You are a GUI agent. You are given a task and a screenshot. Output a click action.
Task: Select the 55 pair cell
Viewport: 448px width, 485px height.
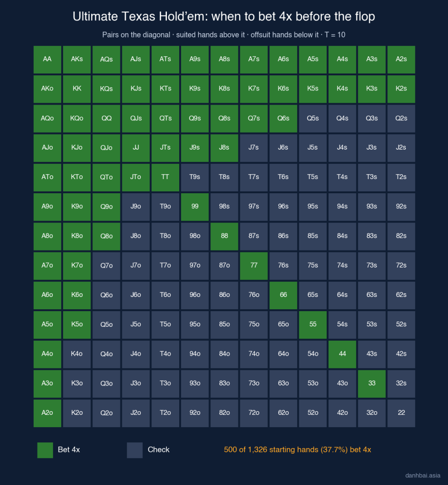[313, 325]
